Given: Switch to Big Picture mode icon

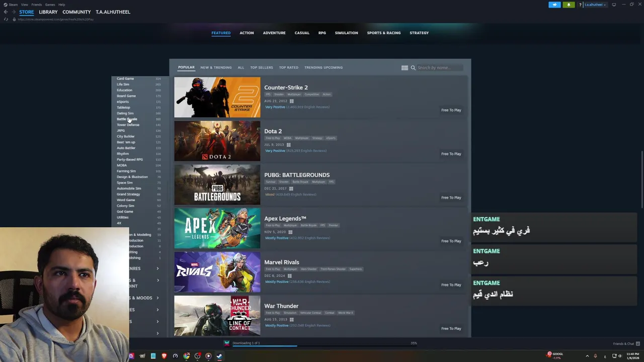Looking at the screenshot, I should (x=614, y=5).
